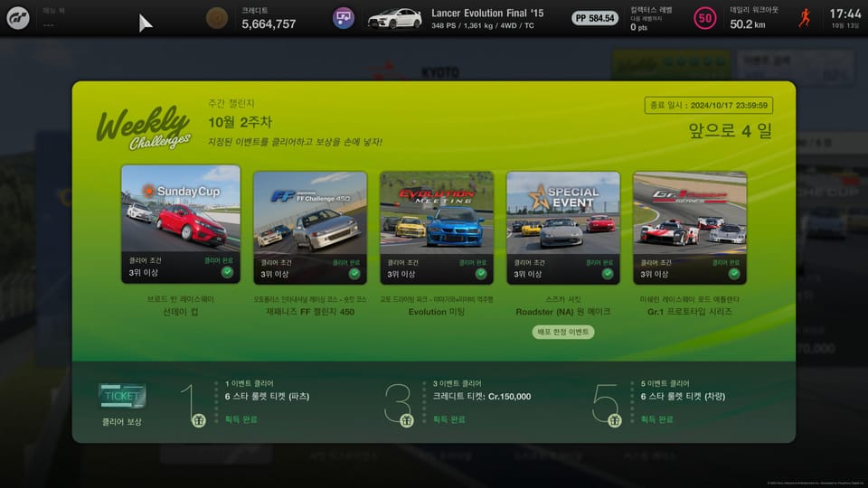Click the end date box '2024/10/17 23:59:59'

pyautogui.click(x=709, y=105)
